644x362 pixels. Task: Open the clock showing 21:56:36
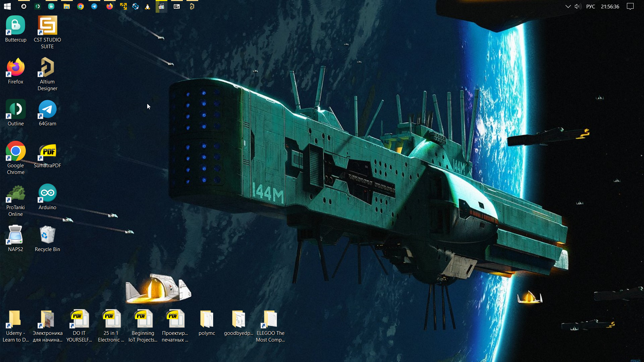click(x=610, y=6)
